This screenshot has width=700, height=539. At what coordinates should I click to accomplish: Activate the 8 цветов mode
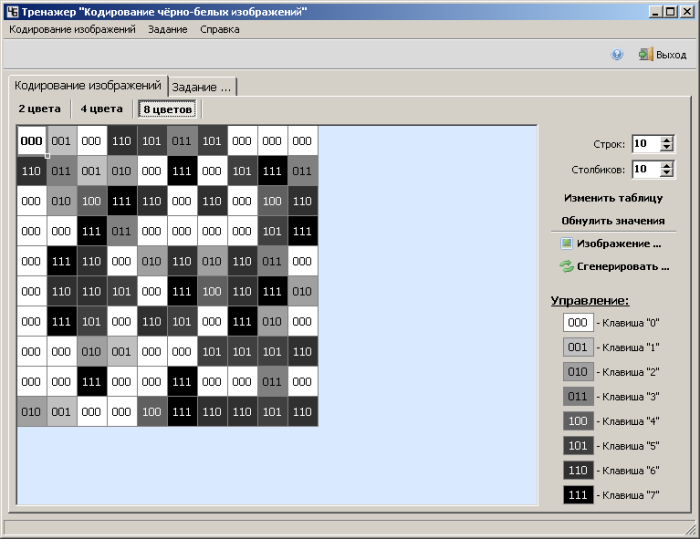[167, 109]
